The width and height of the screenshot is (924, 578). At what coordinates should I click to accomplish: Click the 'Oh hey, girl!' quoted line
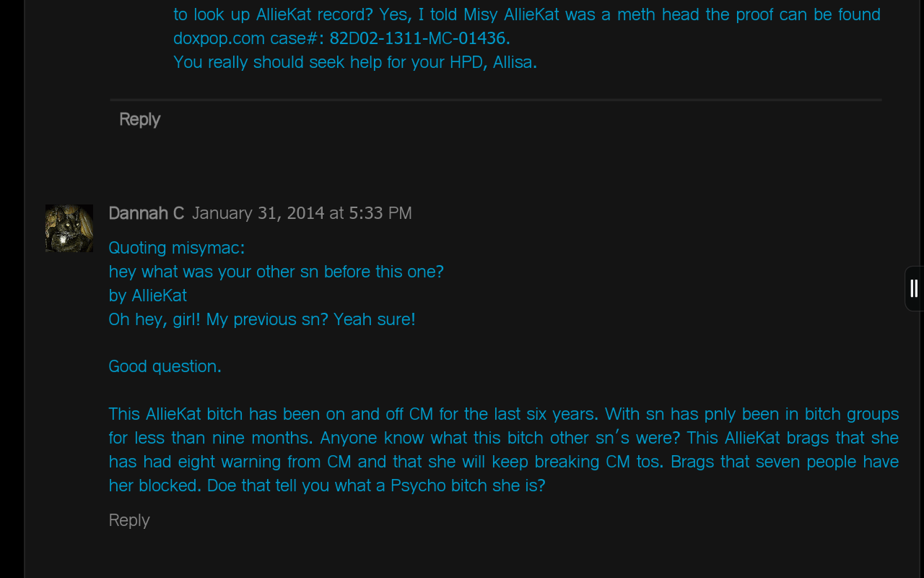tap(262, 319)
